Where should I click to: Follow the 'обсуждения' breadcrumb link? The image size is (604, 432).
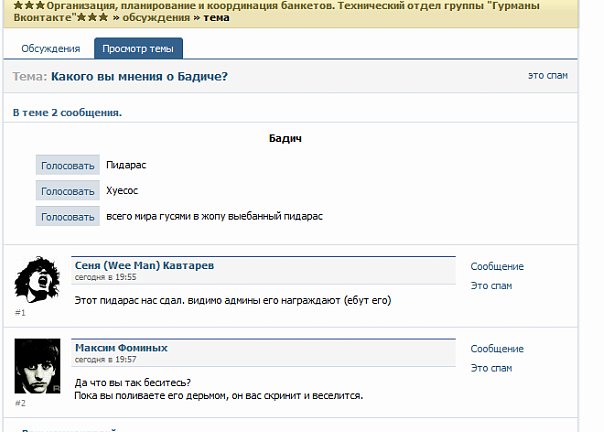coord(156,18)
